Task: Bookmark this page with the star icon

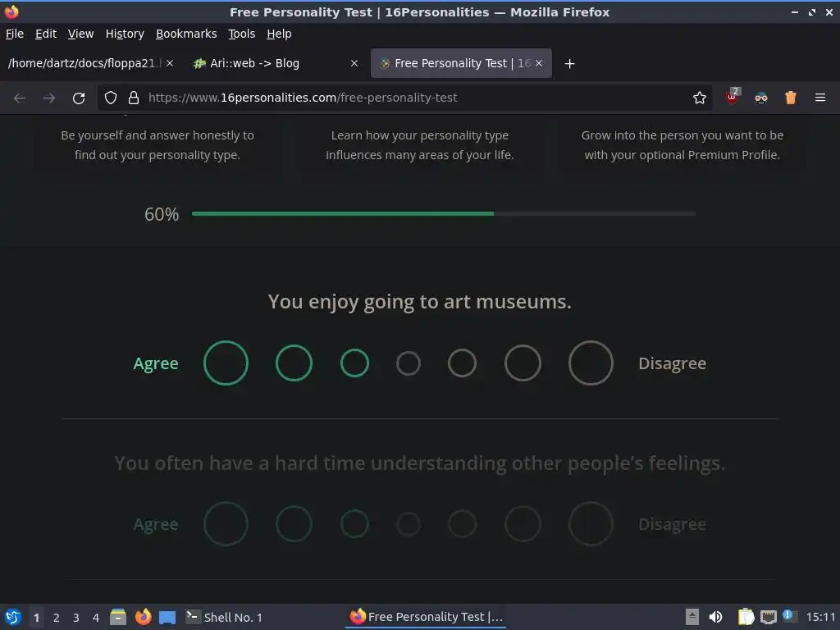Action: click(699, 98)
